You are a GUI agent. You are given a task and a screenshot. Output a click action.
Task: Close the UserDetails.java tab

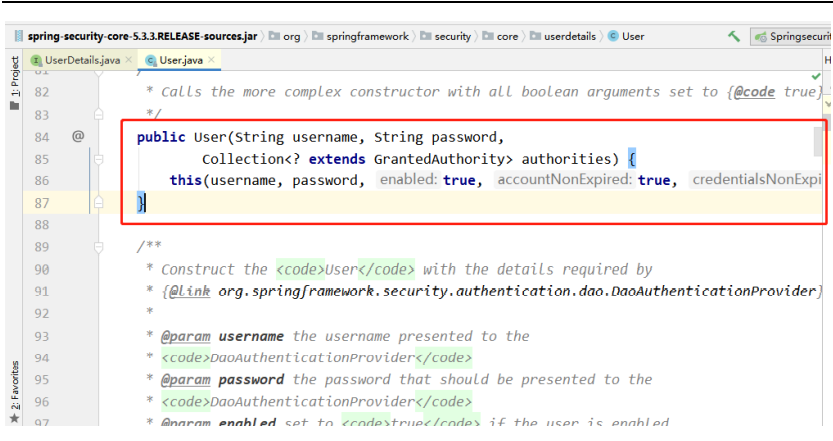(x=130, y=60)
